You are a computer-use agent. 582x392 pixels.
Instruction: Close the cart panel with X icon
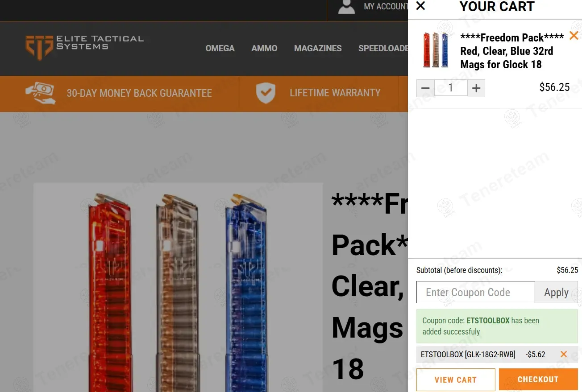tap(420, 6)
